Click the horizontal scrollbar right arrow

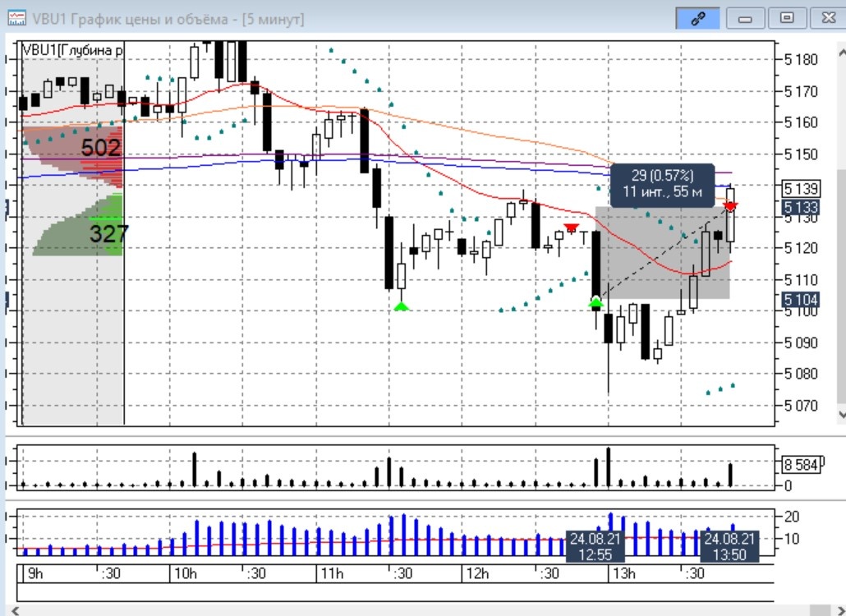pyautogui.click(x=839, y=610)
